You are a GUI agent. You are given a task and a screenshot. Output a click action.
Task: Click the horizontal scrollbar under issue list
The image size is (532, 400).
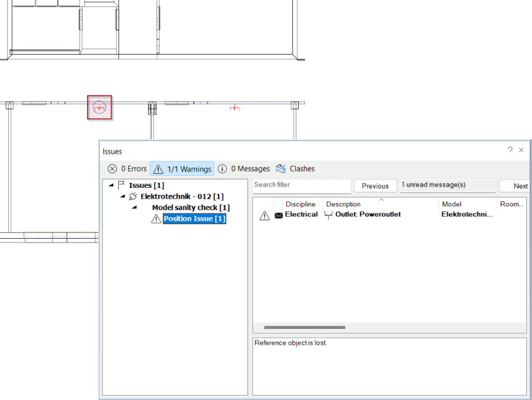(304, 328)
